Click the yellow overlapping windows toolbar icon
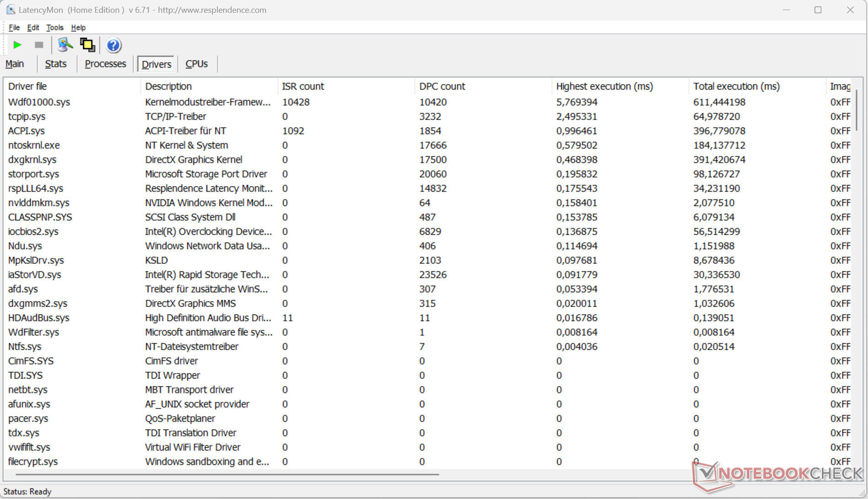 [x=87, y=45]
